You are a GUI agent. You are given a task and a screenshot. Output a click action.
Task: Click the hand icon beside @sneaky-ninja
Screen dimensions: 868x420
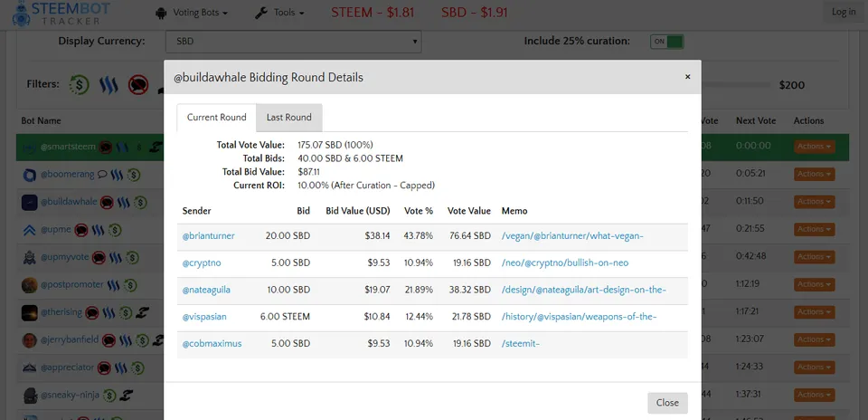127,396
